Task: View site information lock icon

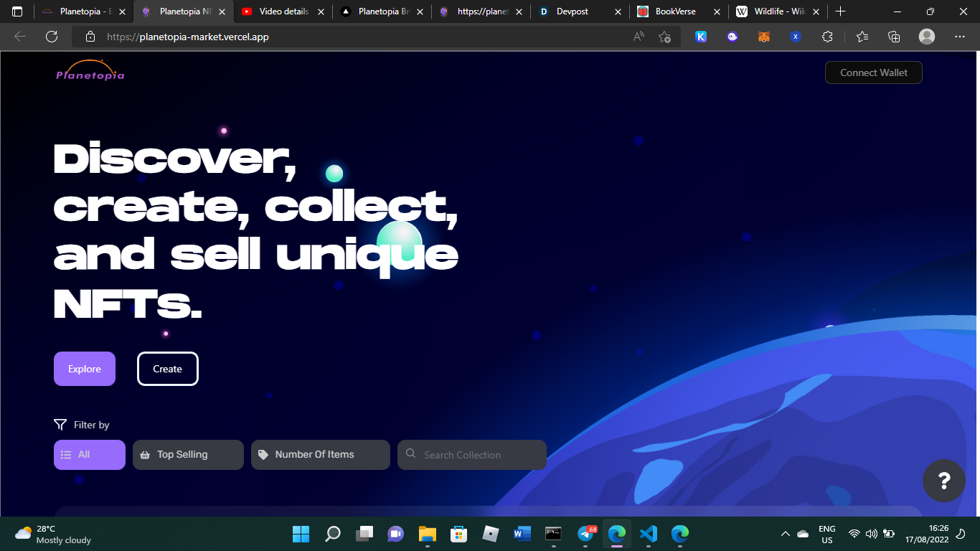Action: [90, 37]
